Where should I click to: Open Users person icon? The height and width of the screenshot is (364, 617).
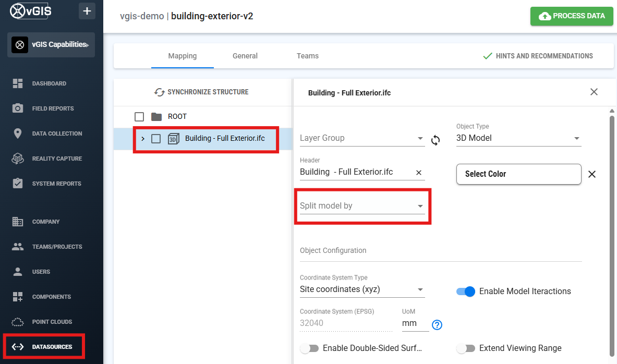(18, 272)
